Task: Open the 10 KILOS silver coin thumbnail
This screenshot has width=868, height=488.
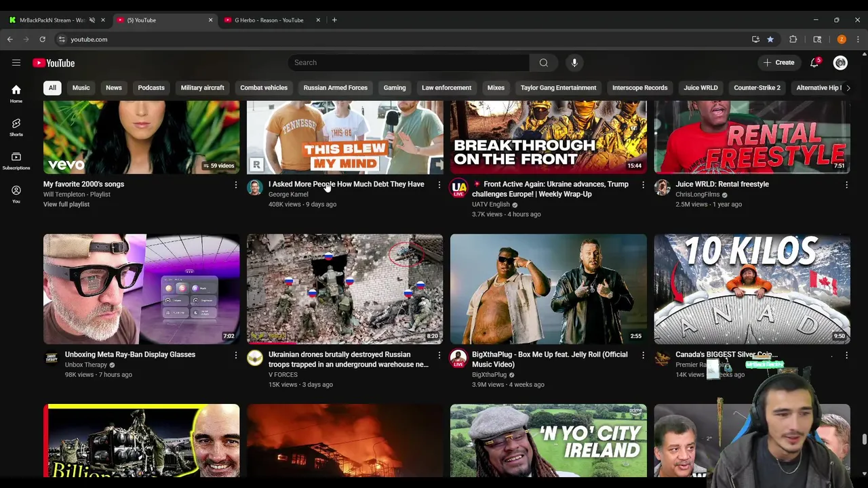Action: pos(752,289)
